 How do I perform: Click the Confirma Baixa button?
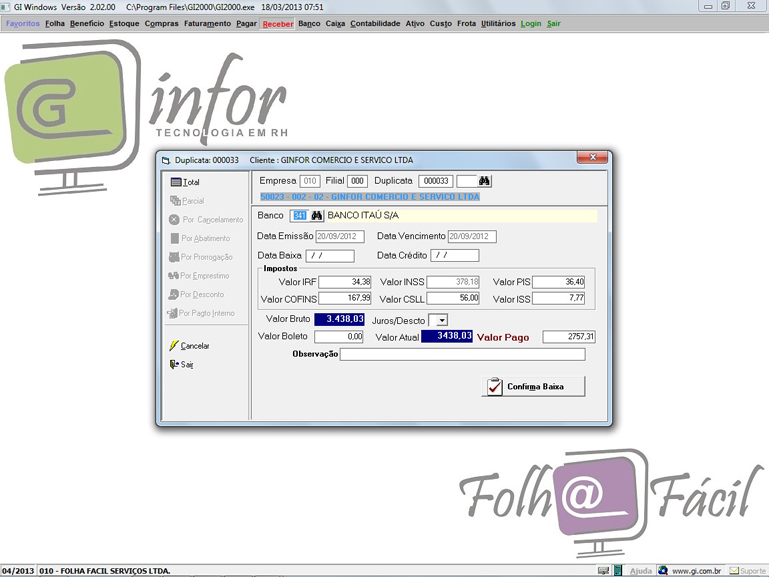point(534,386)
